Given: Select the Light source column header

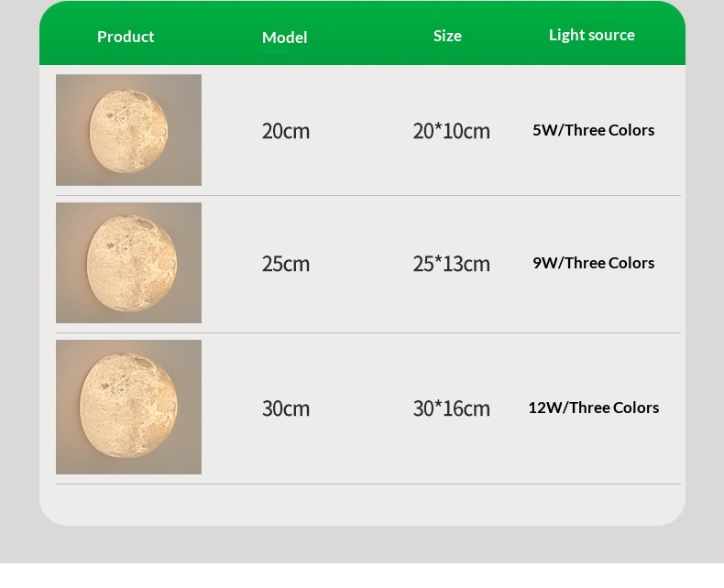Looking at the screenshot, I should click(591, 35).
